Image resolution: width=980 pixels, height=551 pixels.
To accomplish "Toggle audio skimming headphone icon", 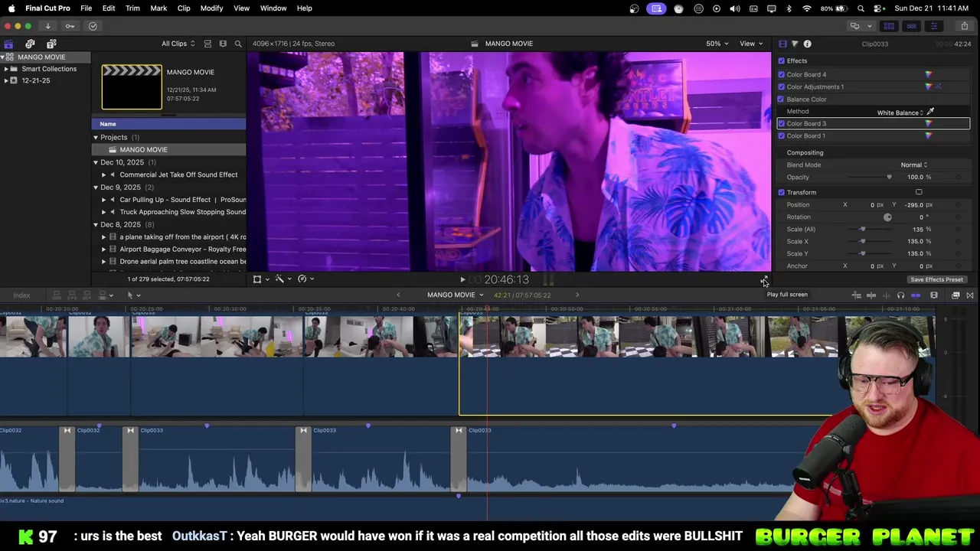I will 900,295.
